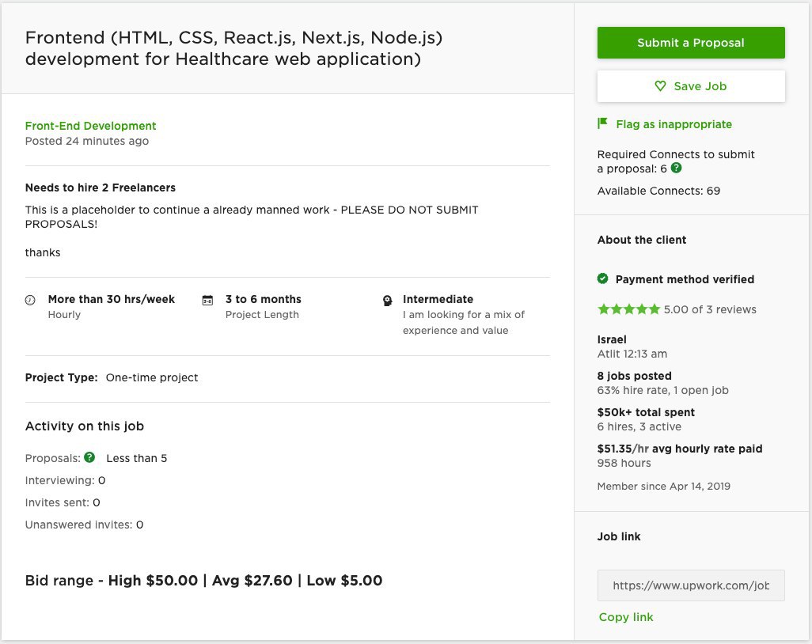812x644 pixels.
Task: Click the clock icon for hours per week
Action: click(x=30, y=300)
